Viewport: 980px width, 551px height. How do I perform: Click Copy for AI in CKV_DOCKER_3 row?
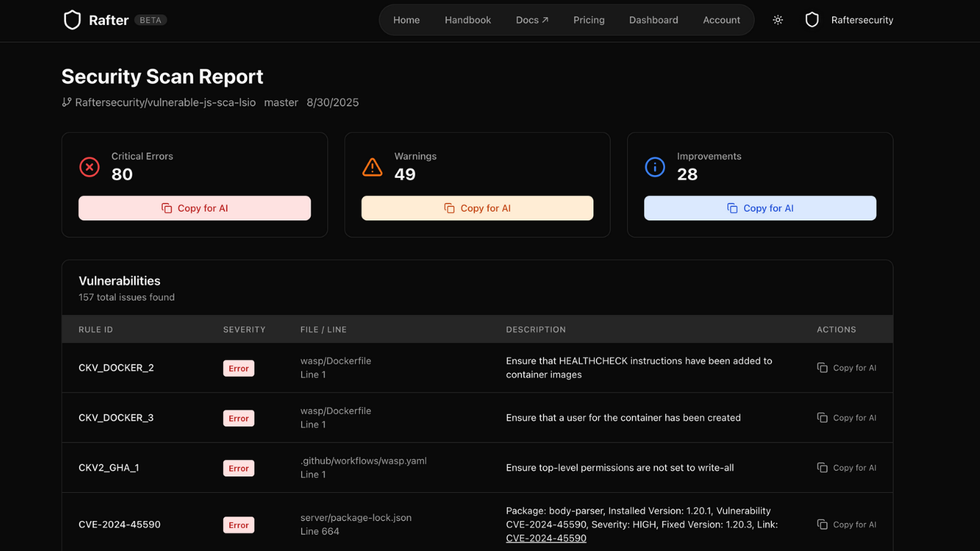[847, 418]
